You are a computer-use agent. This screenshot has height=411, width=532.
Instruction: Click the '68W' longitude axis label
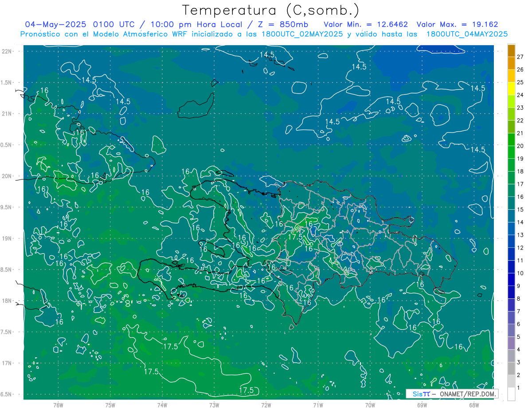point(473,405)
